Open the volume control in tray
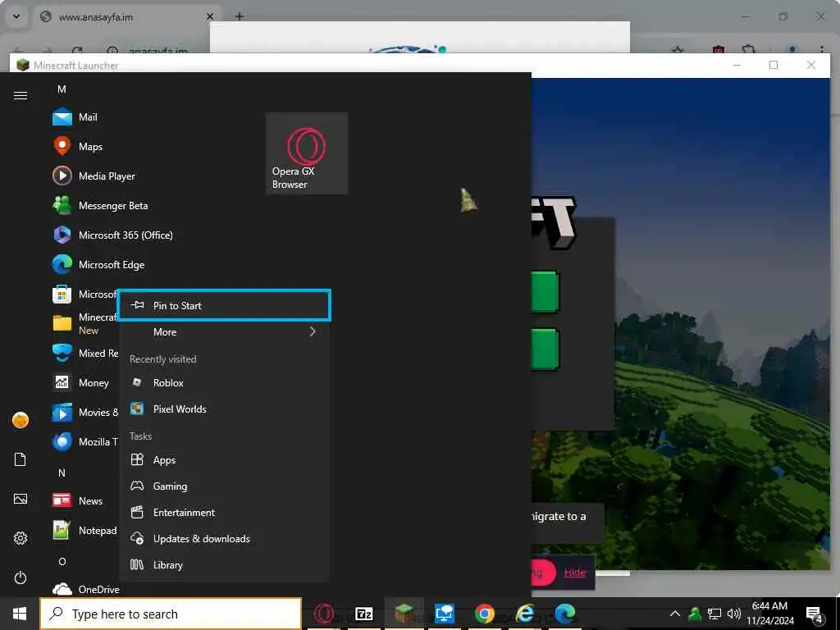The image size is (840, 630). click(733, 614)
